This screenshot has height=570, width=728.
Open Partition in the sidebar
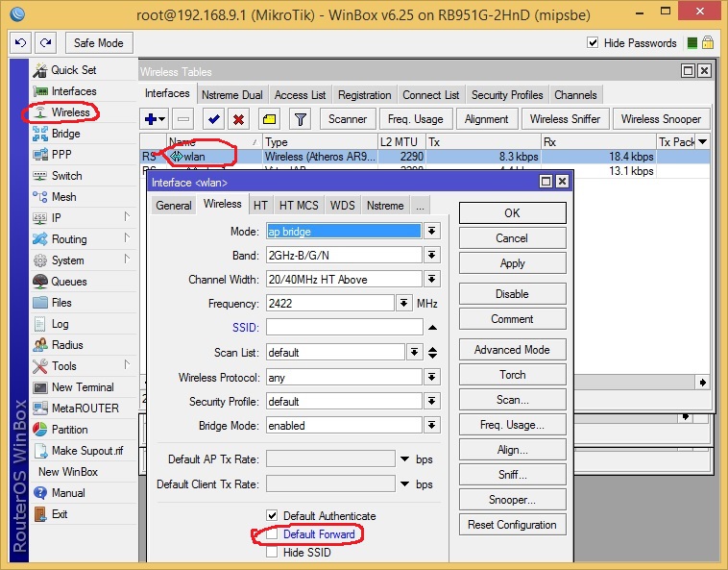pos(69,430)
